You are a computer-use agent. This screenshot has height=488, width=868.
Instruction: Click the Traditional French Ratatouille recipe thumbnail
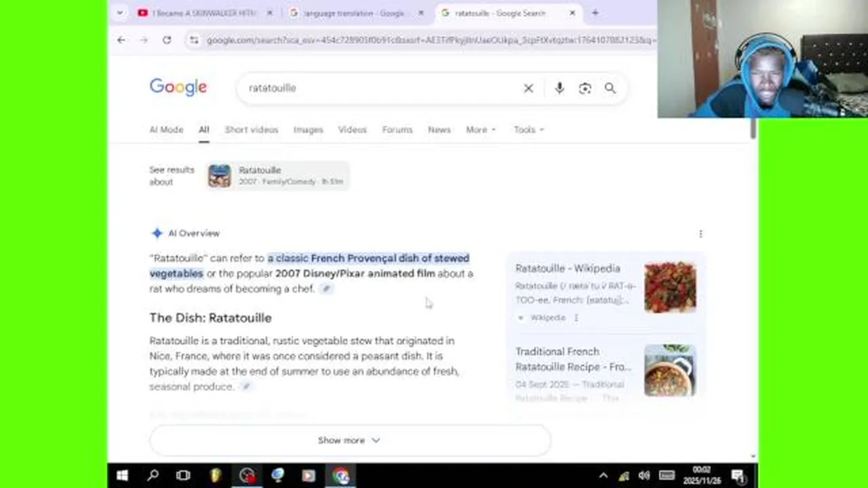point(670,370)
